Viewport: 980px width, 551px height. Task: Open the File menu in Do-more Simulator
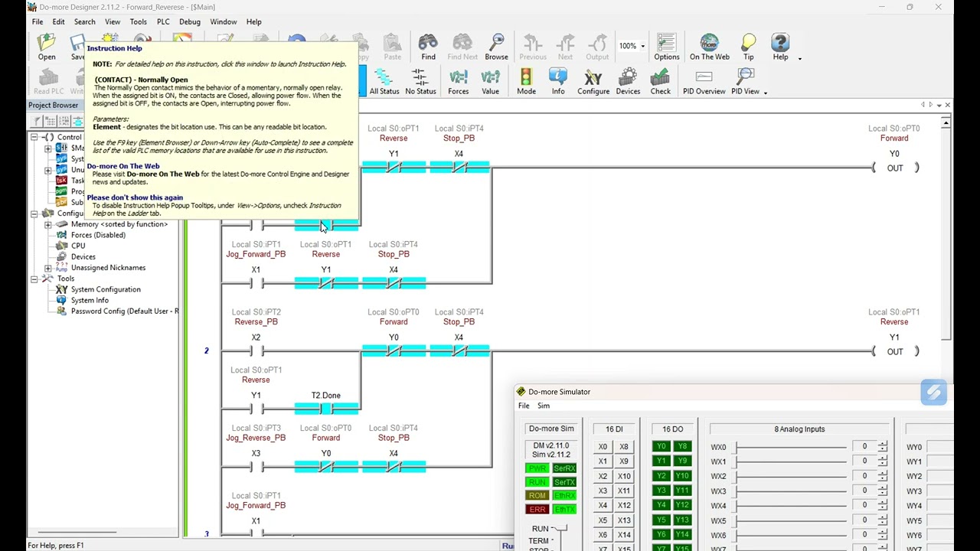point(524,406)
